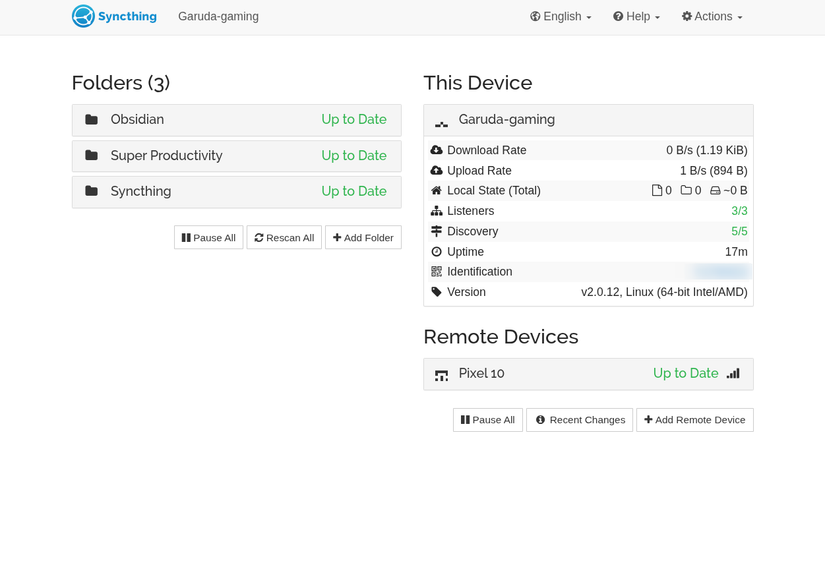
Task: Click the cloud icon beside Download Rate
Action: (x=435, y=150)
